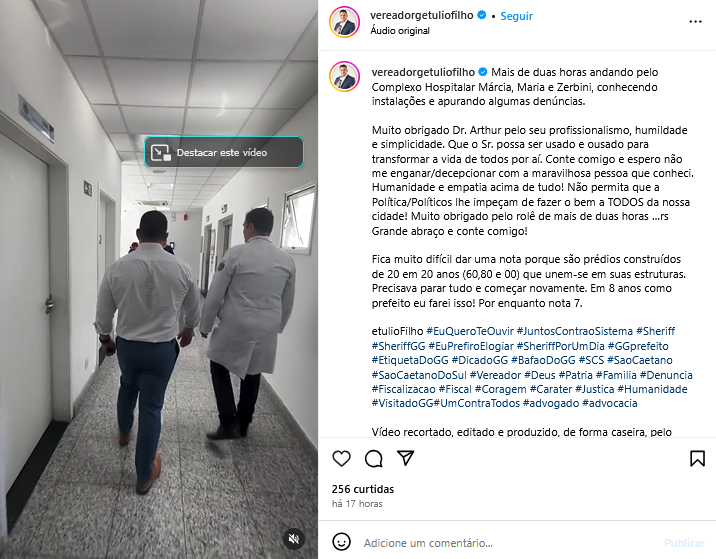Image resolution: width=716 pixels, height=559 pixels.
Task: Open the three-dot more options menu
Action: coord(695,21)
